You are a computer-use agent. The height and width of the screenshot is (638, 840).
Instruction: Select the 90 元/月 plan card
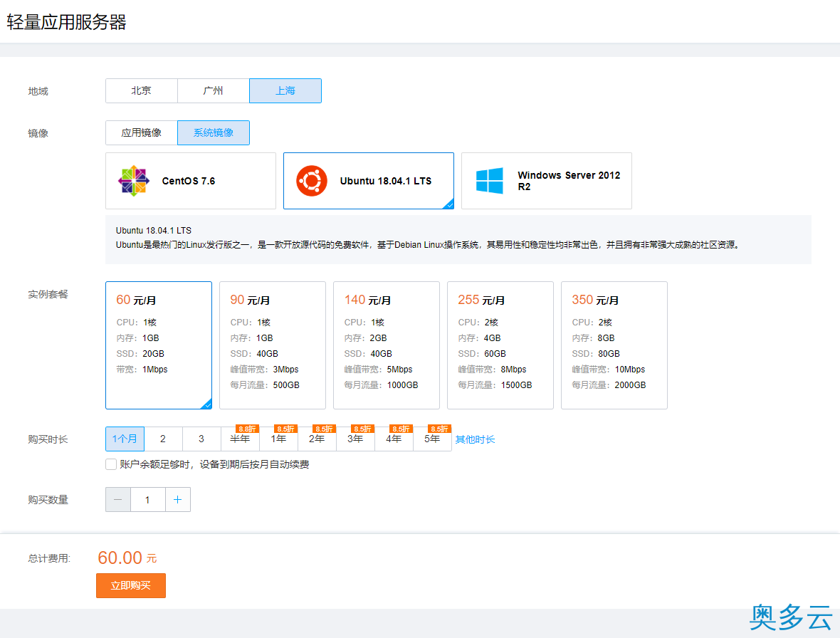(x=273, y=345)
